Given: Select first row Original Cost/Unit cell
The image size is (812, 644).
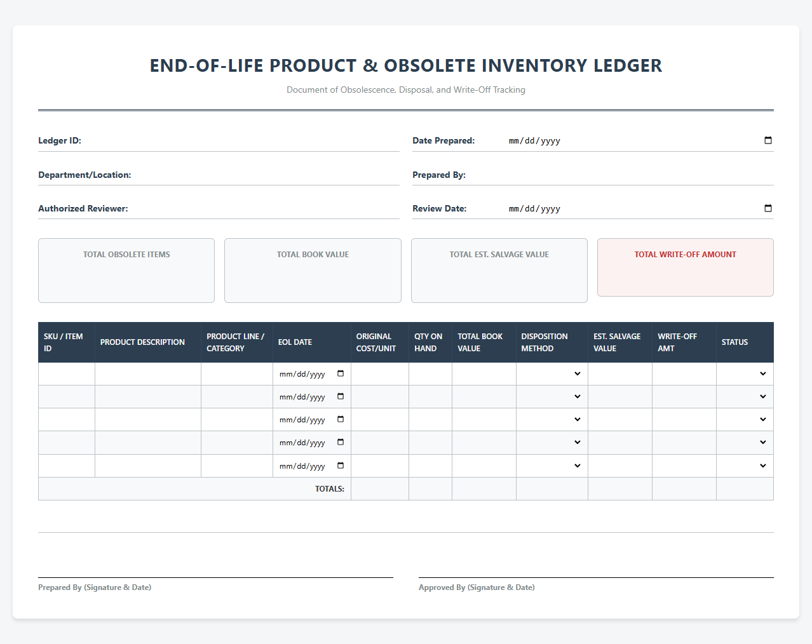Looking at the screenshot, I should tap(380, 373).
